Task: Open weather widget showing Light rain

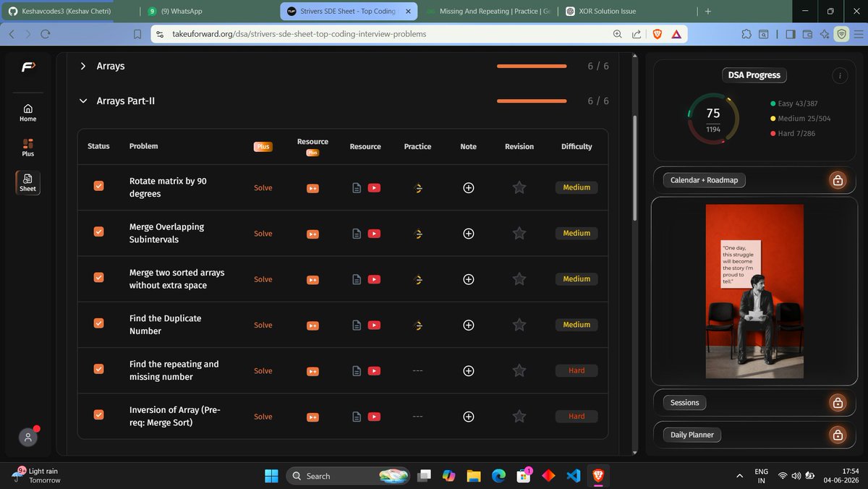Action: [38, 475]
